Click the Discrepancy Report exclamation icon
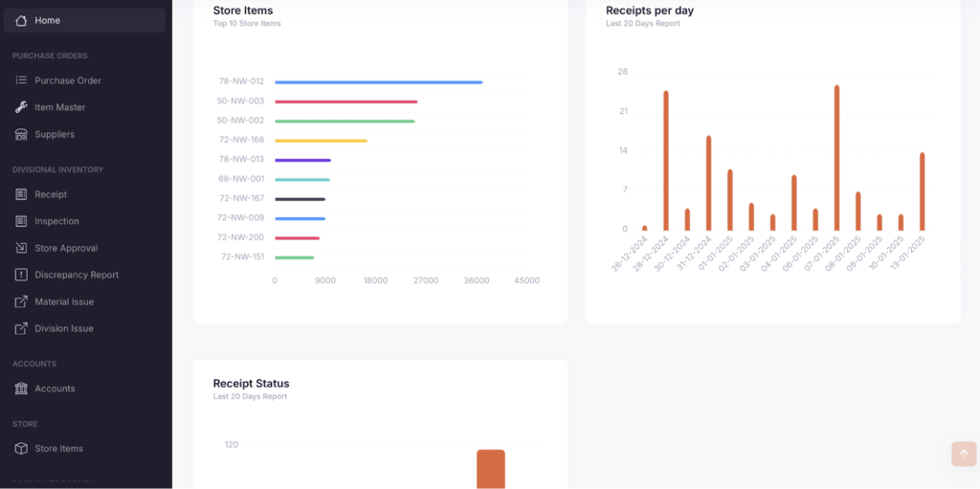Screen dimensions: 980x489 [x=21, y=275]
